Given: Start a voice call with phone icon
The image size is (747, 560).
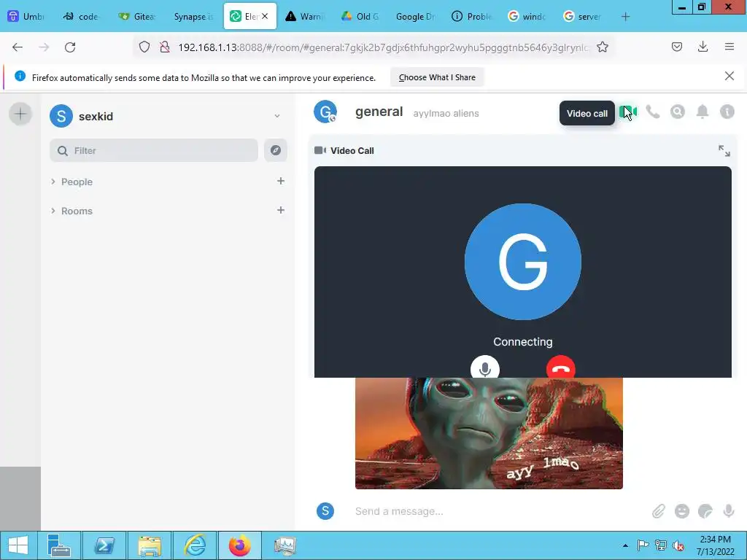Looking at the screenshot, I should tap(653, 112).
